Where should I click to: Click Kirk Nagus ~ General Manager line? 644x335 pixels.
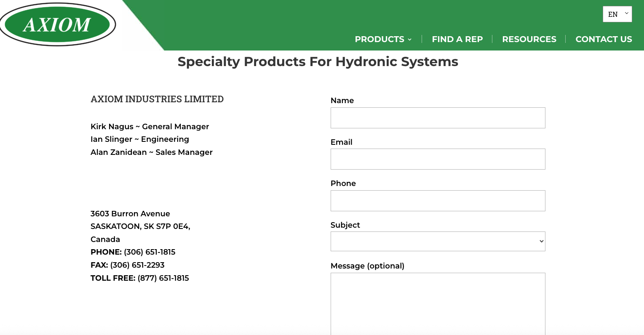click(x=150, y=127)
